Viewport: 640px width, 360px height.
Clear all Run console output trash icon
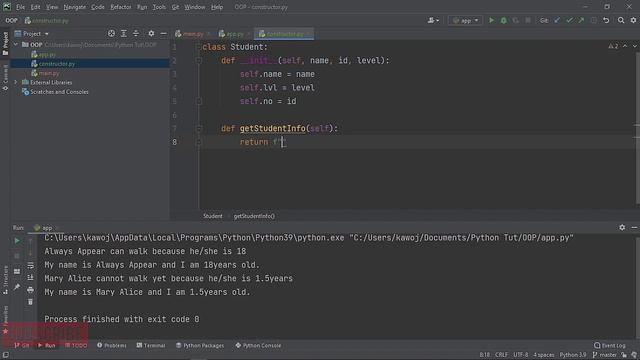pos(31,302)
